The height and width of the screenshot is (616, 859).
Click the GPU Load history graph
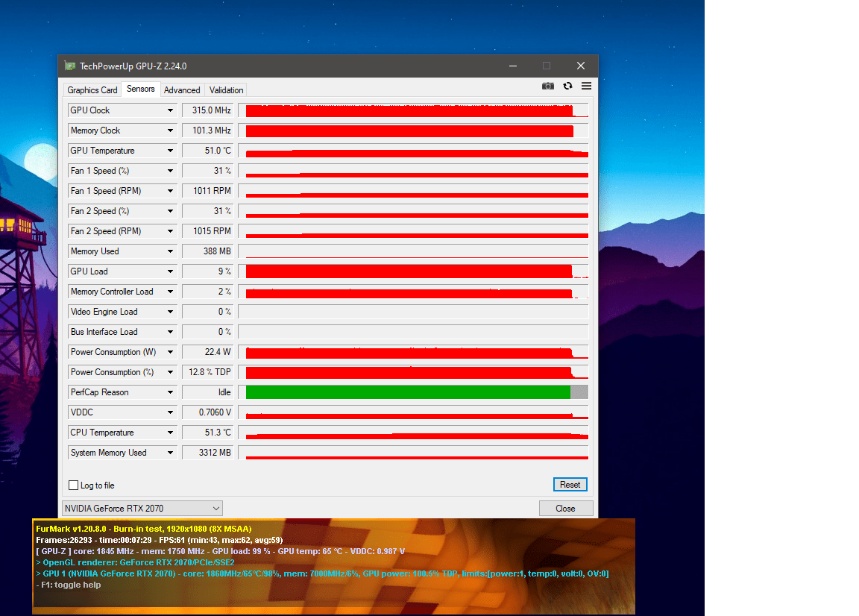[414, 271]
